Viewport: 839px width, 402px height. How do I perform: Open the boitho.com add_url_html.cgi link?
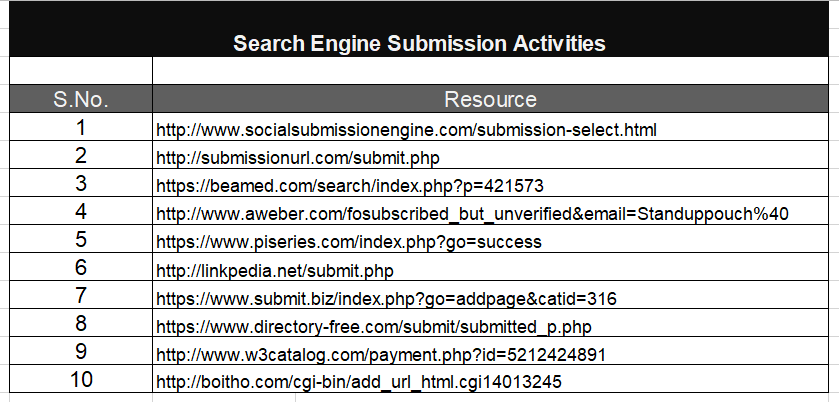click(359, 382)
